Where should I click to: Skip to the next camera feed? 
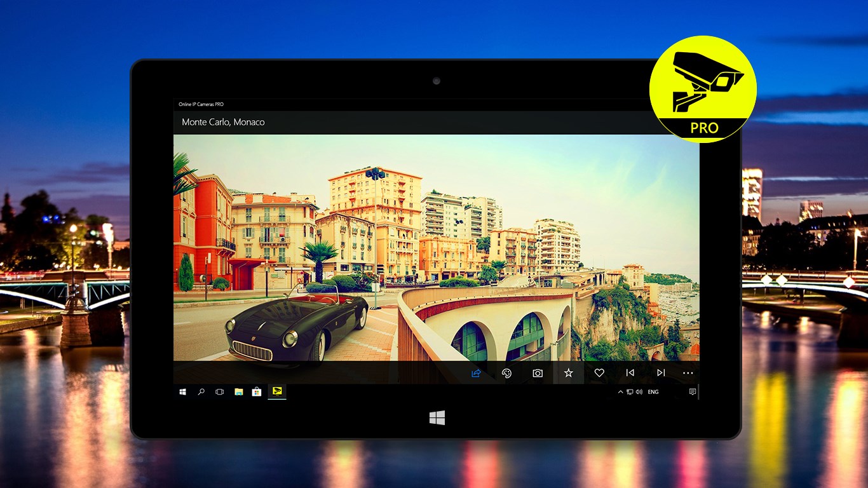[x=661, y=373]
